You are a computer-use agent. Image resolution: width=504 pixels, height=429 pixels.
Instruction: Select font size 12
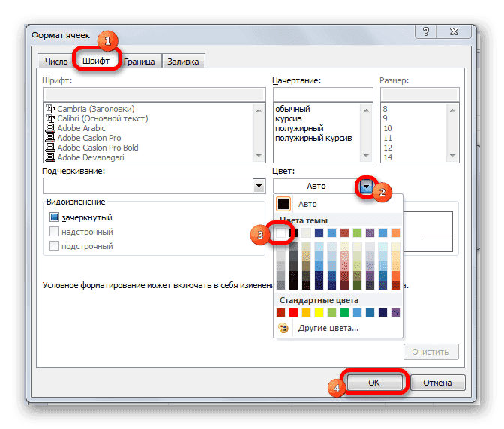(388, 148)
